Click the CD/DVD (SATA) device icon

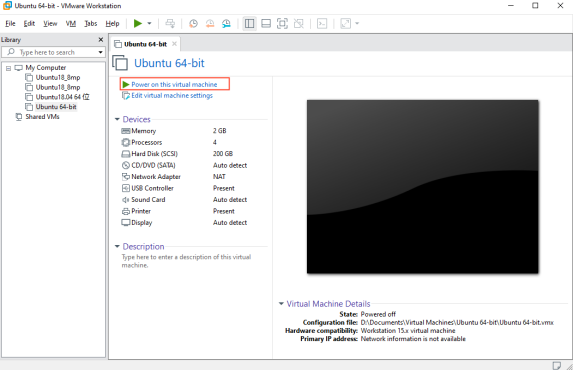(126, 165)
